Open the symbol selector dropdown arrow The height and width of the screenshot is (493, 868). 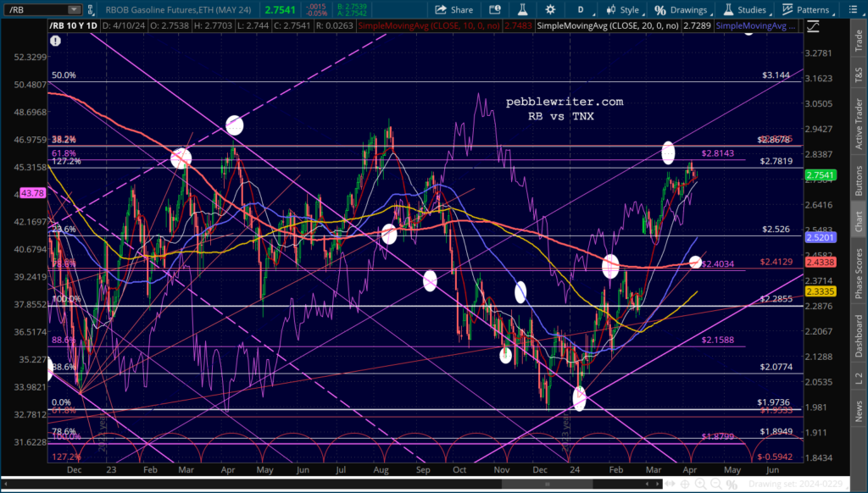(75, 10)
